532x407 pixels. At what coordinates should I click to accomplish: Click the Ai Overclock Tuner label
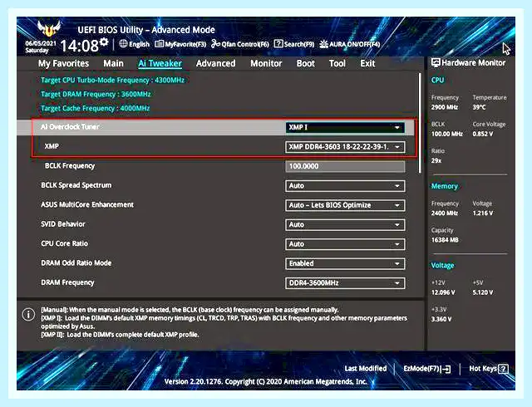[x=70, y=126]
